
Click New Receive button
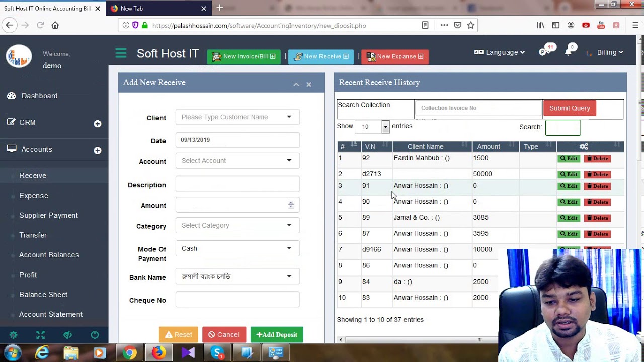click(x=321, y=56)
